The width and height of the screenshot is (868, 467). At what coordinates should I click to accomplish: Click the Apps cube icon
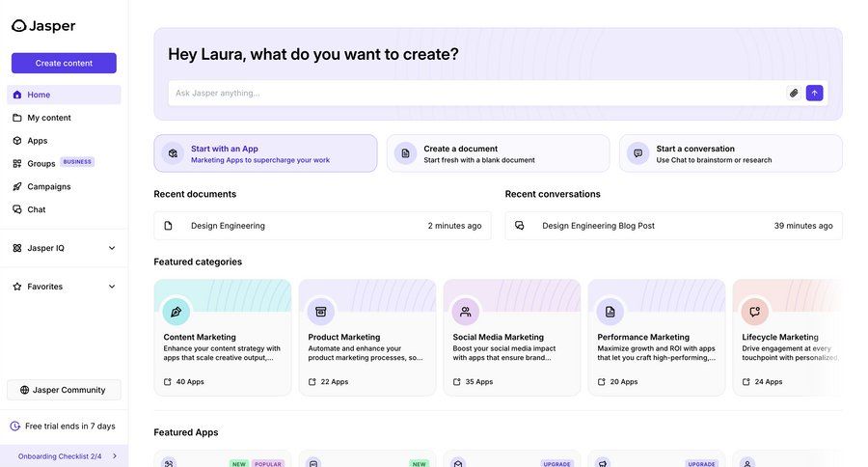(17, 141)
